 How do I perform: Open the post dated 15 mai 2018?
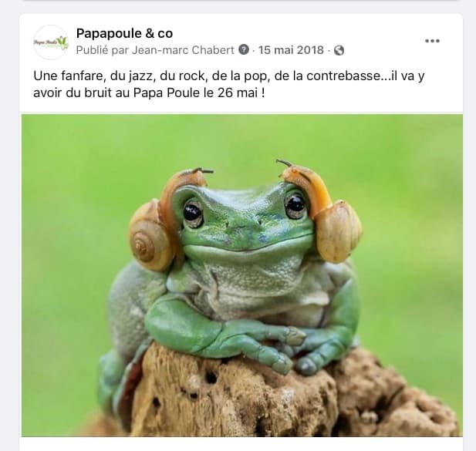point(291,50)
